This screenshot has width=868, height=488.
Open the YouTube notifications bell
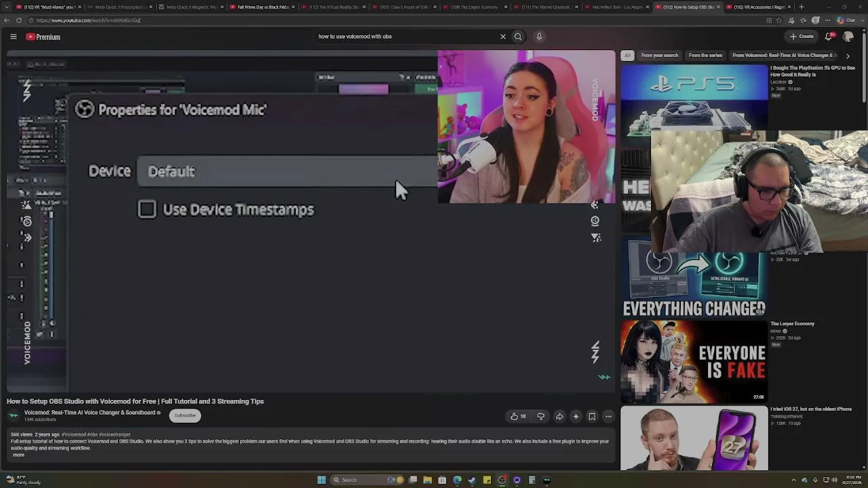828,37
